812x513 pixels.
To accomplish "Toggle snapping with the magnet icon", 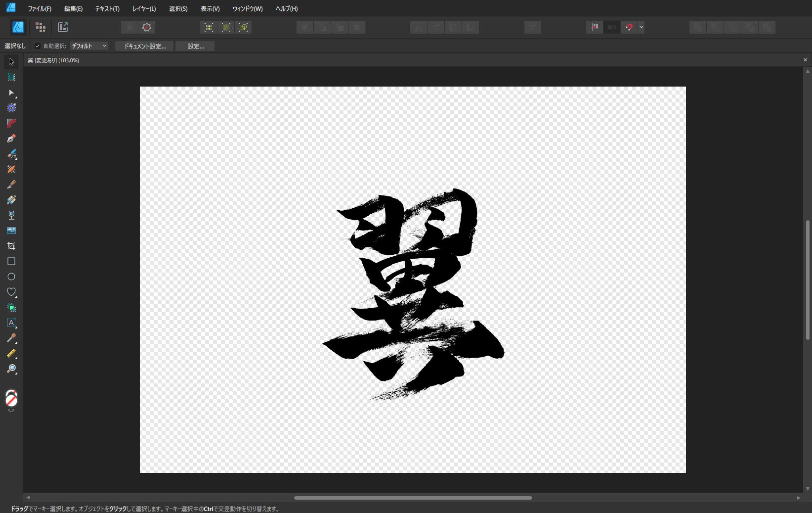I will pyautogui.click(x=629, y=27).
